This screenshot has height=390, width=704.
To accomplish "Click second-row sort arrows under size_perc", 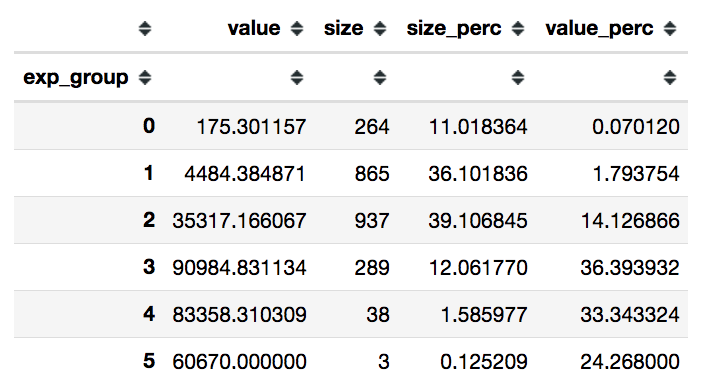I will coord(518,78).
